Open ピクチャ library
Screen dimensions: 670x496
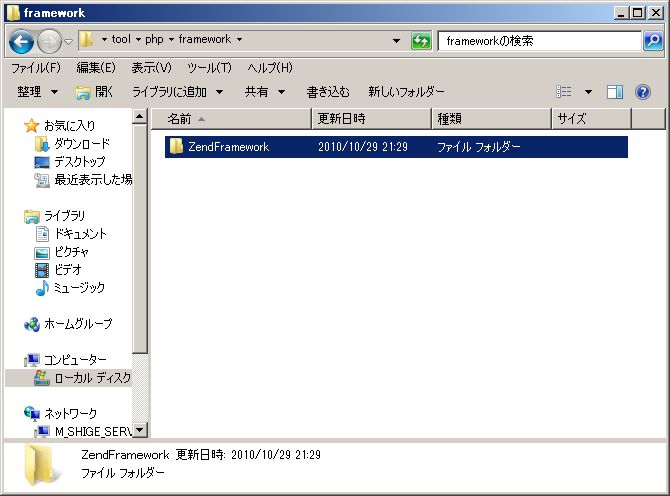click(x=71, y=252)
